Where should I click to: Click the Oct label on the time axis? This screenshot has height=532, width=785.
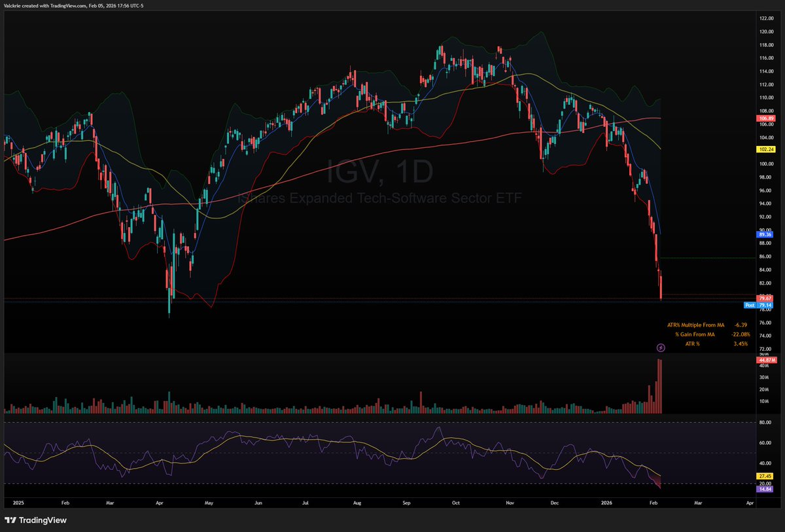click(455, 504)
